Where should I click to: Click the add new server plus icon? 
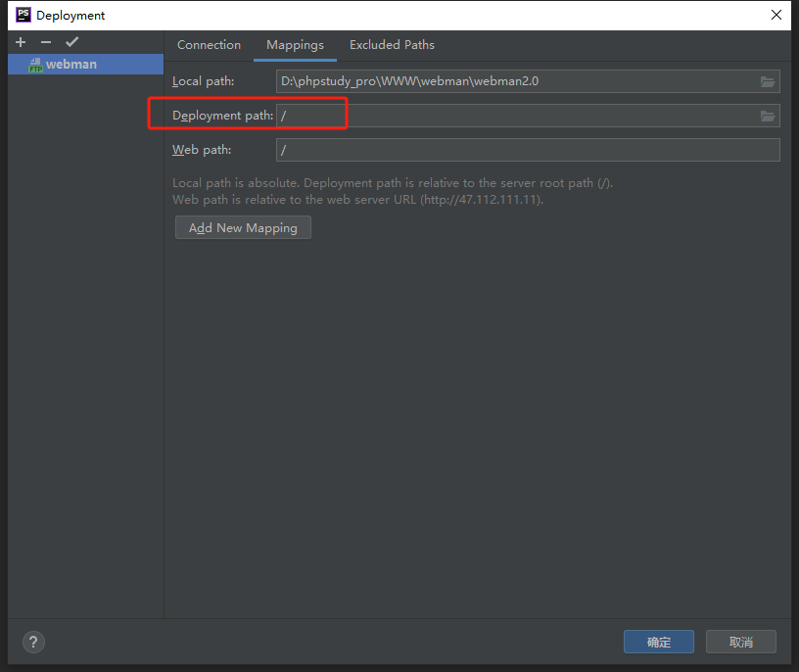[x=20, y=42]
